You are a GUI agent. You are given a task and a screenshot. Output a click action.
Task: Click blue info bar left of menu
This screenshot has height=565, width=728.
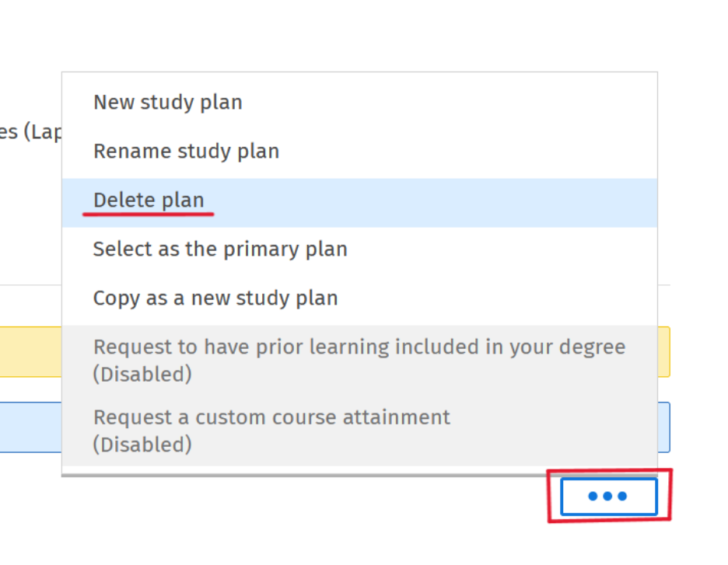tap(30, 427)
